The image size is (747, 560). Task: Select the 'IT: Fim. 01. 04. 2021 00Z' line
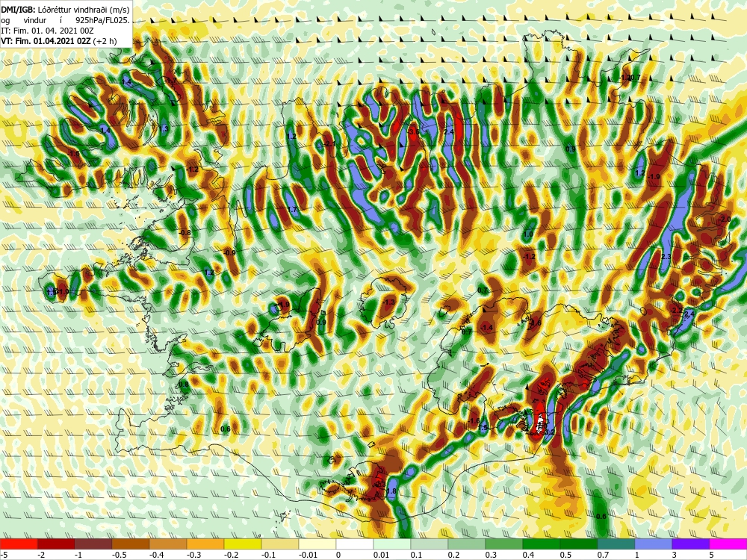(48, 31)
